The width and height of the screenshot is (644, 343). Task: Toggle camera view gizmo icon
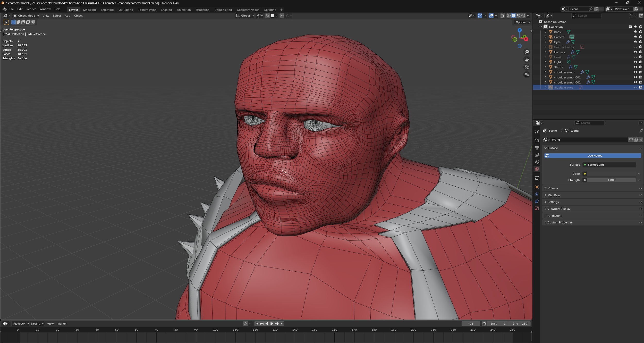pos(527,67)
